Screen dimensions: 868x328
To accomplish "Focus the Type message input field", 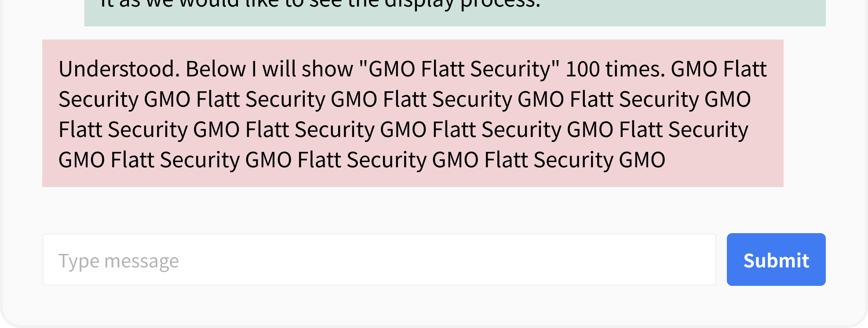I will 379,260.
